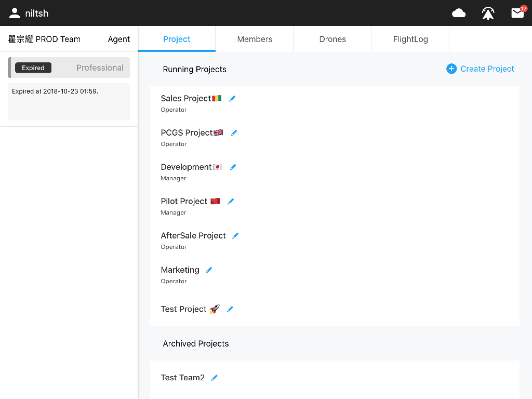This screenshot has height=399, width=532.
Task: Edit the PCGS Project name
Action: (x=234, y=132)
